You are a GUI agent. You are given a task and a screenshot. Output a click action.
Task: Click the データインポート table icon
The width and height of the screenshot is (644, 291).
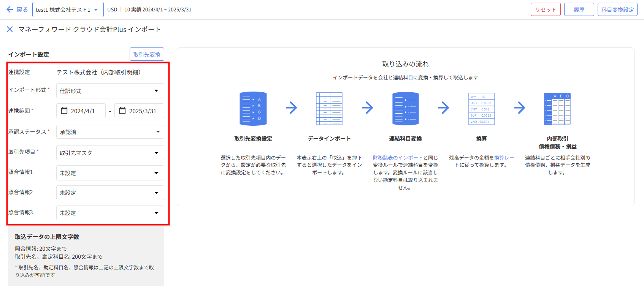(x=329, y=109)
